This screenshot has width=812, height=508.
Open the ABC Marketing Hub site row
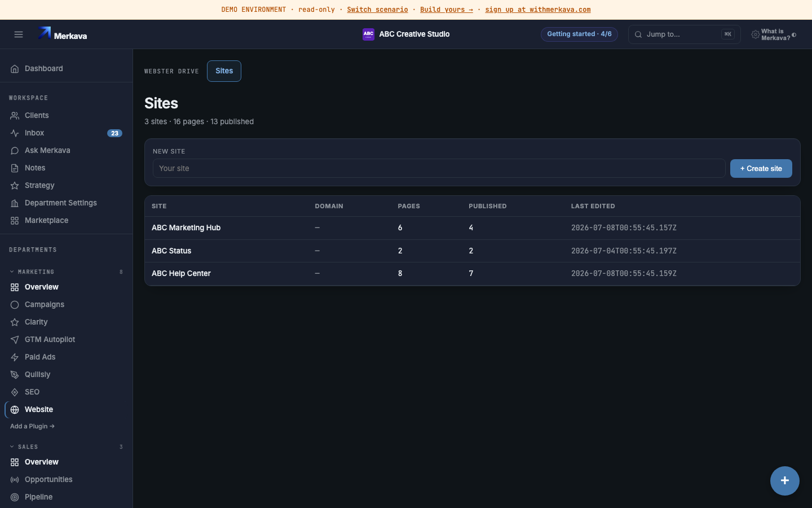(x=473, y=228)
